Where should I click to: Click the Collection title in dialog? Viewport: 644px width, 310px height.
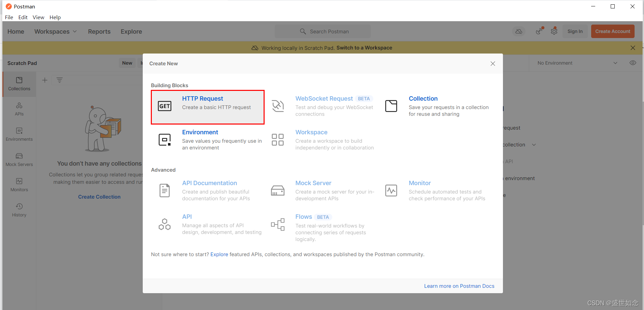[423, 99]
